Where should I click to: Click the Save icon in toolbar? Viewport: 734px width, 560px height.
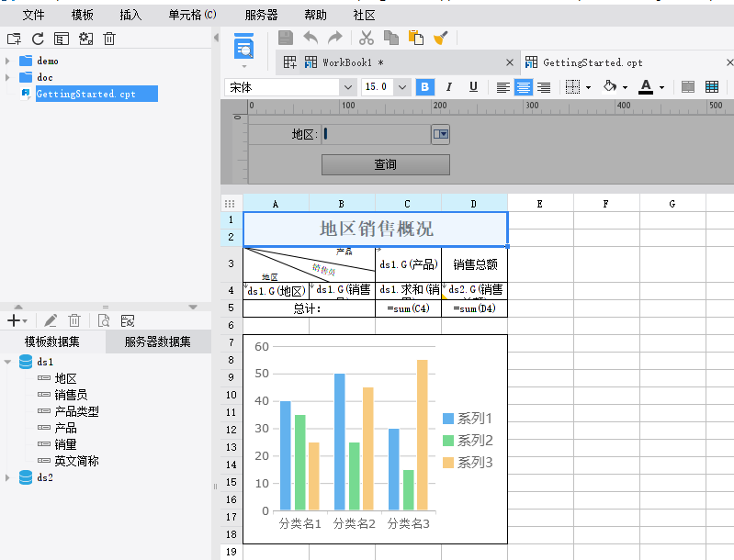tap(286, 38)
